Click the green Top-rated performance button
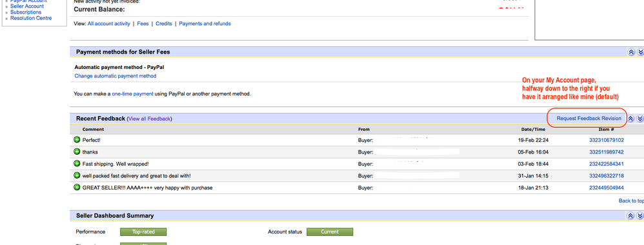The width and height of the screenshot is (644, 245). coord(143,232)
